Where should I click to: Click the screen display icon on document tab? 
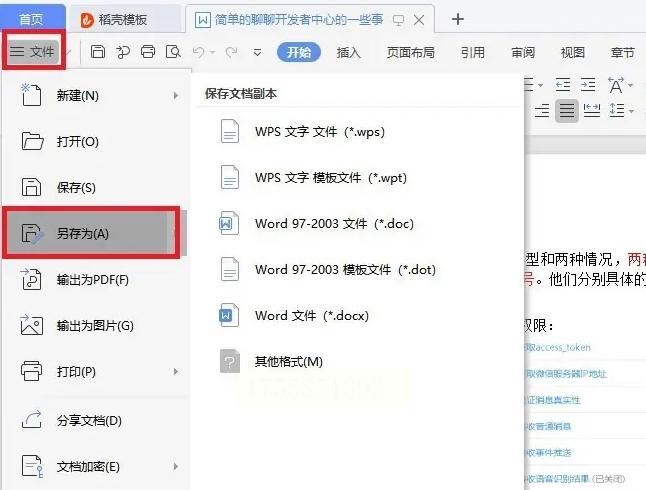[398, 20]
